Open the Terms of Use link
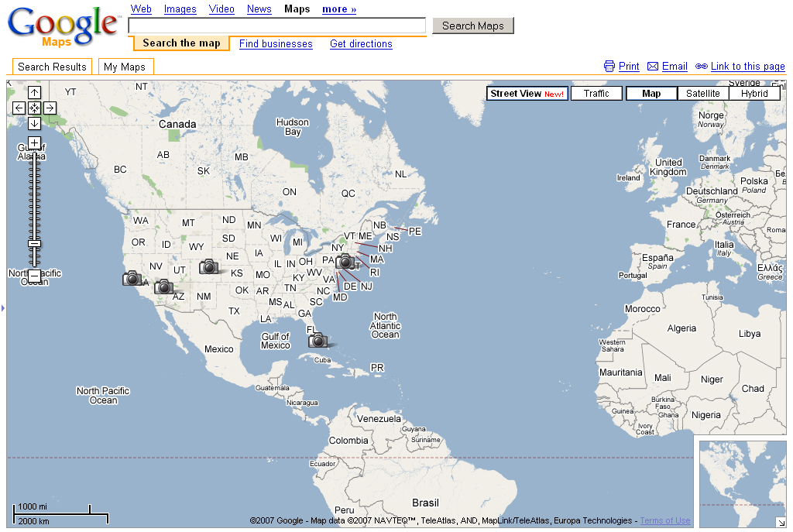Image resolution: width=793 pixels, height=532 pixels. [665, 520]
